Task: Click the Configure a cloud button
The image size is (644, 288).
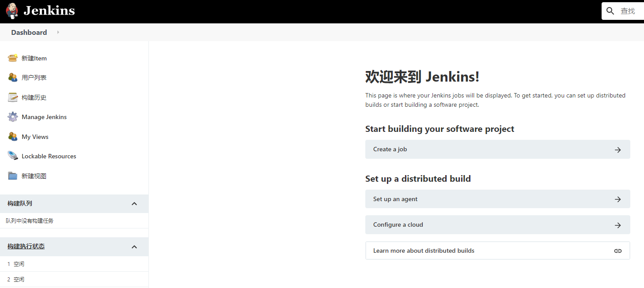Action: (498, 225)
